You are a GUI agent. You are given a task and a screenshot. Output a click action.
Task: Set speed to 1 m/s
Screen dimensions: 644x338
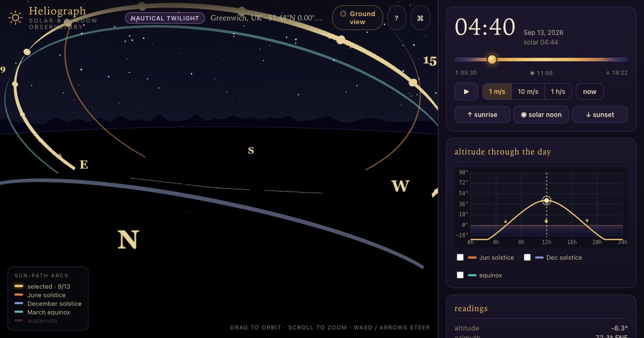click(497, 92)
